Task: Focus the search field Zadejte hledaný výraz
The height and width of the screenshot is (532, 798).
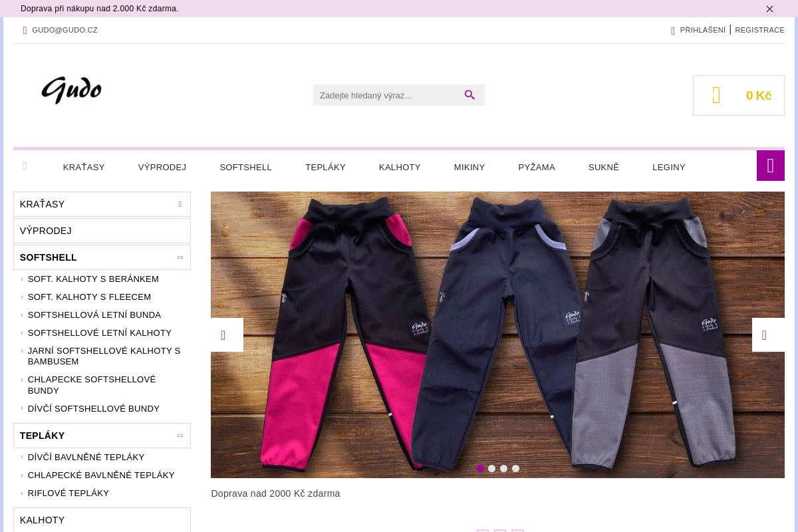Action: pos(387,95)
